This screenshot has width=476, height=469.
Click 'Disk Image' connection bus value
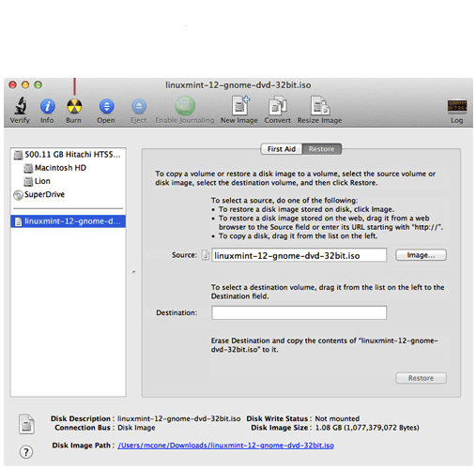(x=136, y=428)
